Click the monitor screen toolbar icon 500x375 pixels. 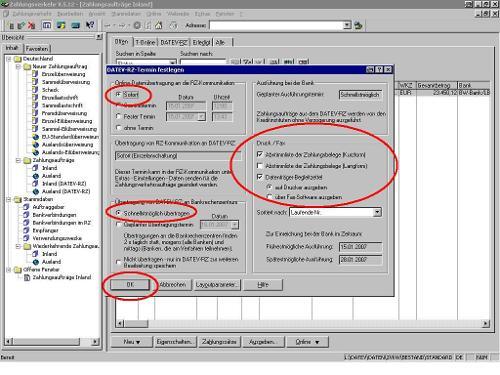(x=76, y=25)
